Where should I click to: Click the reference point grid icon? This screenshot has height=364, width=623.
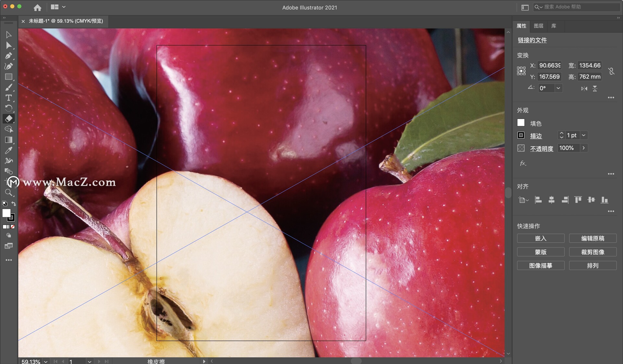521,71
